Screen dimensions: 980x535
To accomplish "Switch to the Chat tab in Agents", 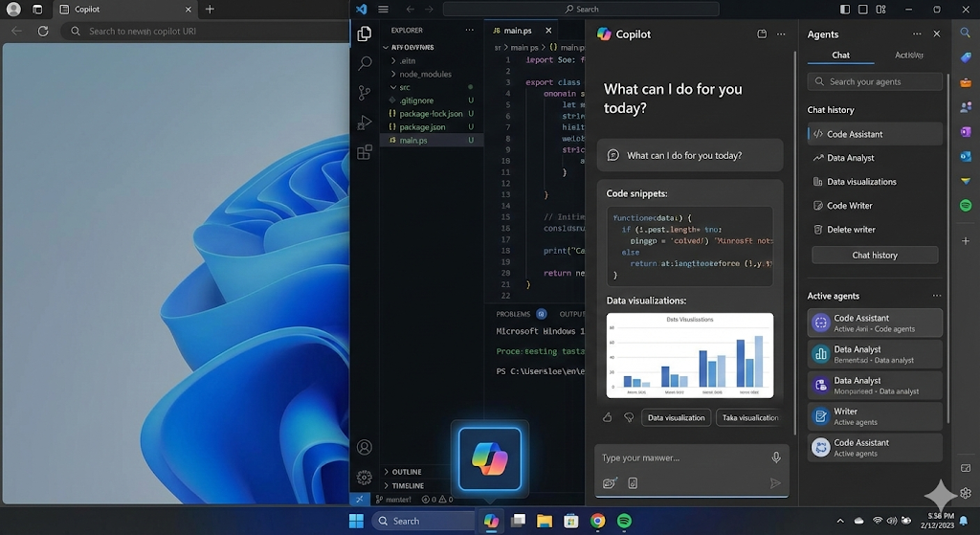I will pyautogui.click(x=840, y=55).
